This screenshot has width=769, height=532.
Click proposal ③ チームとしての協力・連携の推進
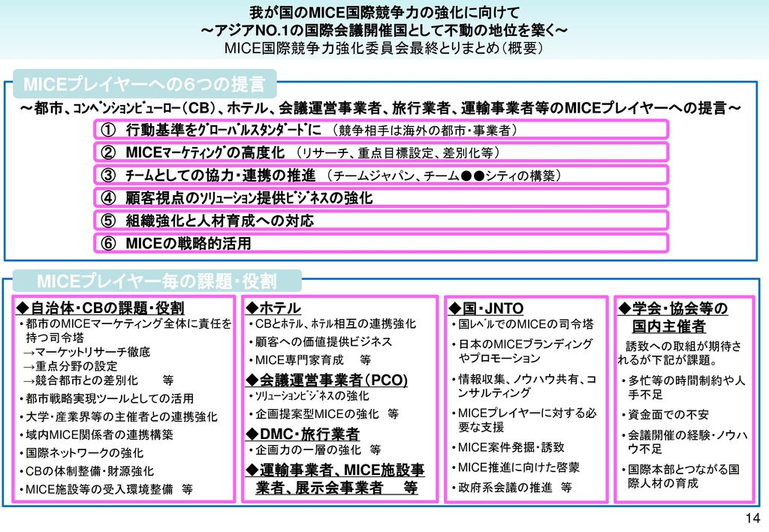tap(381, 175)
